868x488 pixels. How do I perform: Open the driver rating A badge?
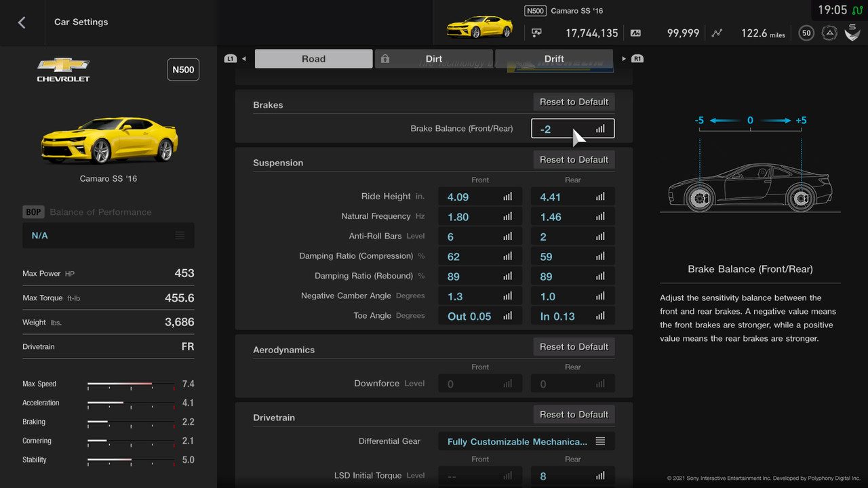tap(829, 33)
